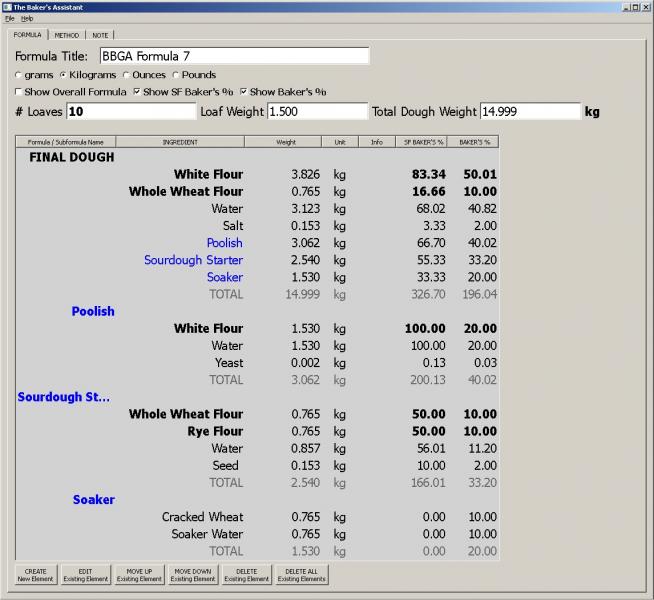This screenshot has width=654, height=600.
Task: Choose Ounces as the weight unit
Action: [x=126, y=75]
